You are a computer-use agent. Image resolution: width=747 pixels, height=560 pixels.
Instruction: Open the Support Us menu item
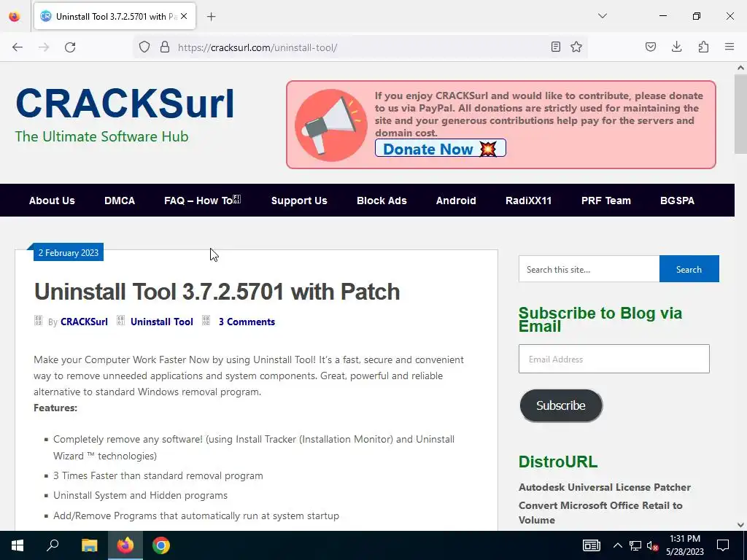coord(299,201)
